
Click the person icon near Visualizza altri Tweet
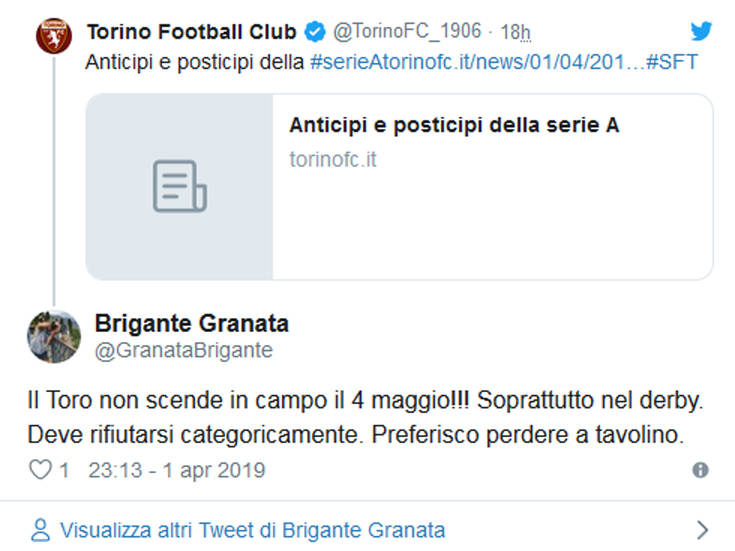[x=39, y=529]
